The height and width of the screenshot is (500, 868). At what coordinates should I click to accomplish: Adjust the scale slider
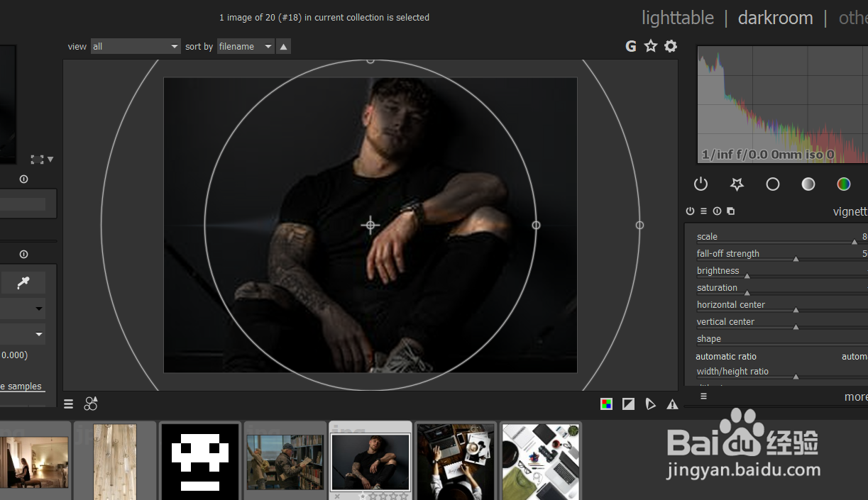pyautogui.click(x=781, y=238)
